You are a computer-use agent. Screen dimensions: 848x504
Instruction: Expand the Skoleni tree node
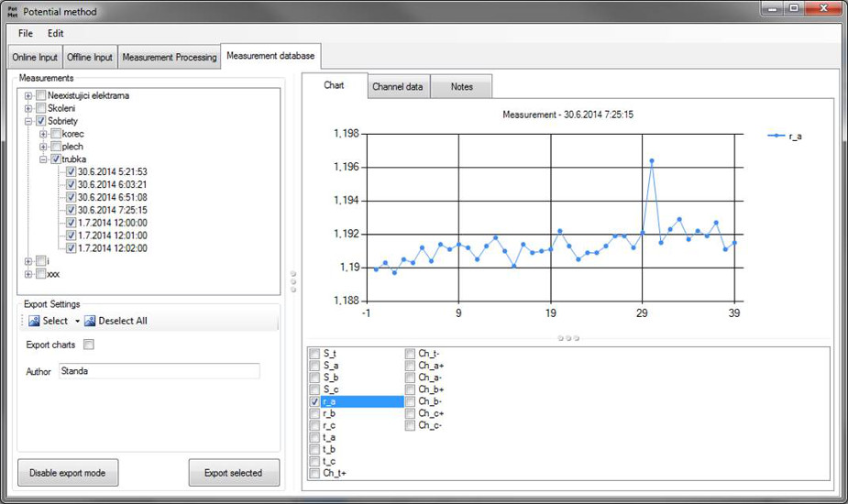pyautogui.click(x=29, y=108)
